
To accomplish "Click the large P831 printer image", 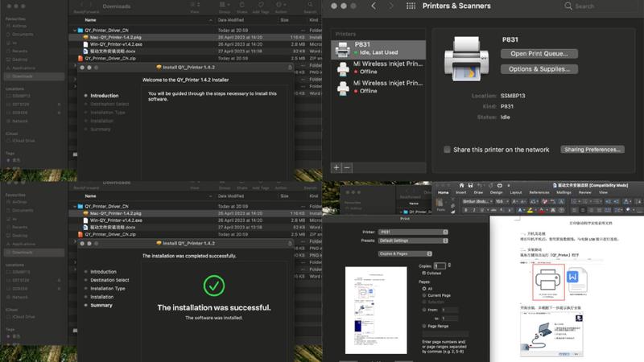I will [x=467, y=59].
